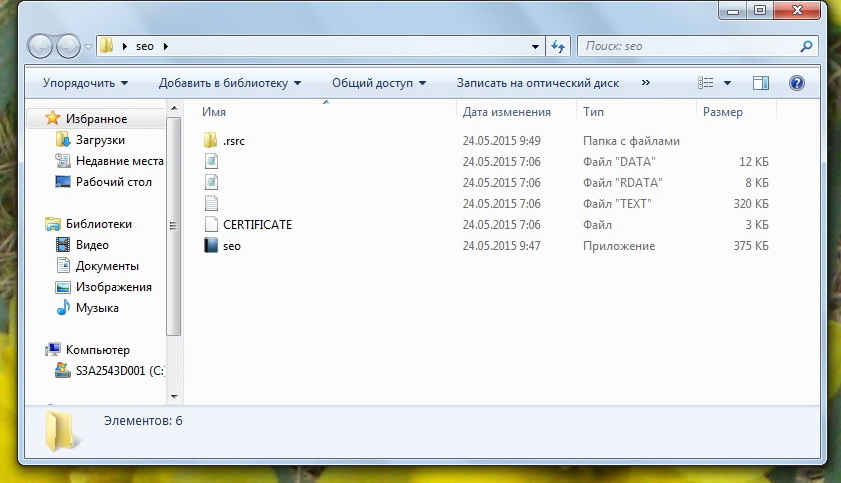841x483 pixels.
Task: Open the Общий доступ dropdown
Action: click(x=378, y=83)
